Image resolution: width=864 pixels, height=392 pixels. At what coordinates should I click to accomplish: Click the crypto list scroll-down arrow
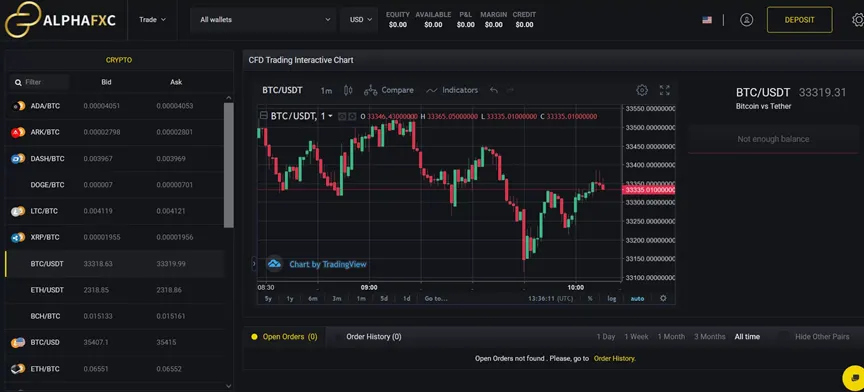(229, 386)
